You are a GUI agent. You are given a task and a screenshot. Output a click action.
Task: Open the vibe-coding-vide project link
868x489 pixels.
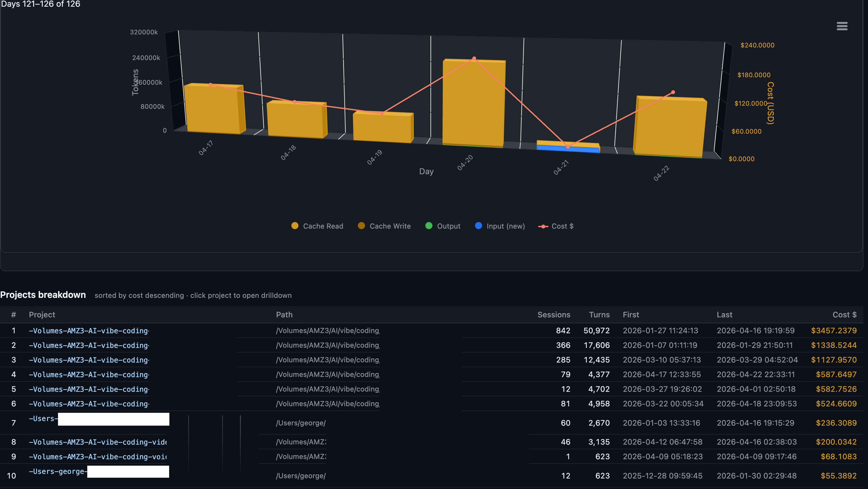pos(98,442)
